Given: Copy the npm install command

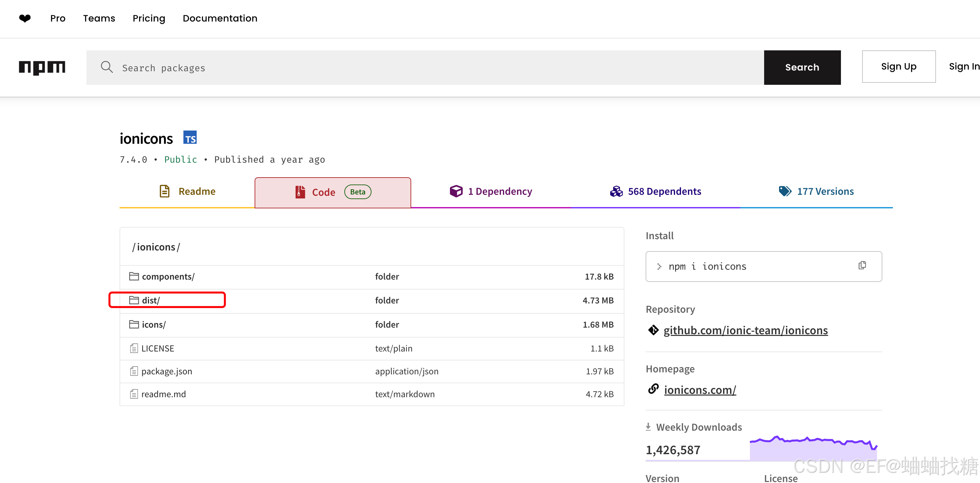Looking at the screenshot, I should point(862,265).
